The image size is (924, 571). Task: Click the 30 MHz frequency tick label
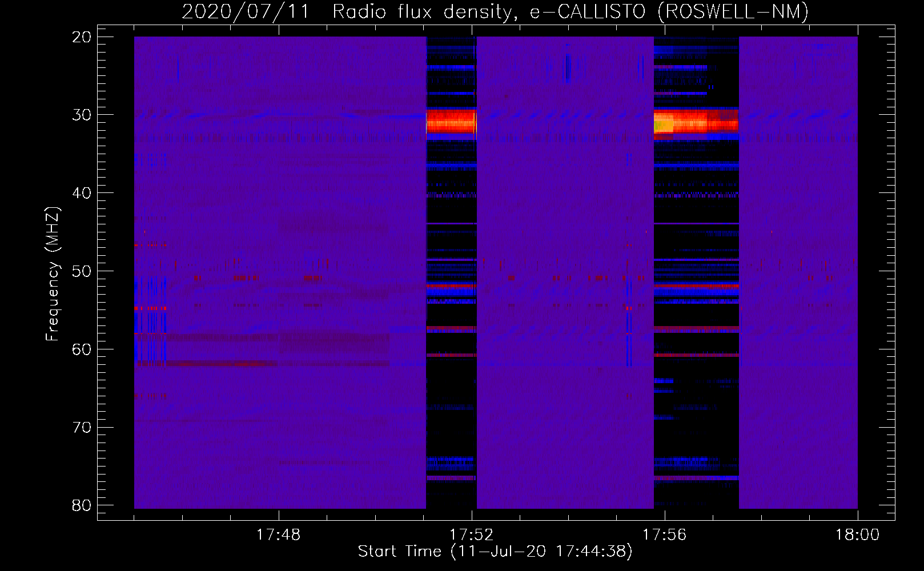coord(82,115)
